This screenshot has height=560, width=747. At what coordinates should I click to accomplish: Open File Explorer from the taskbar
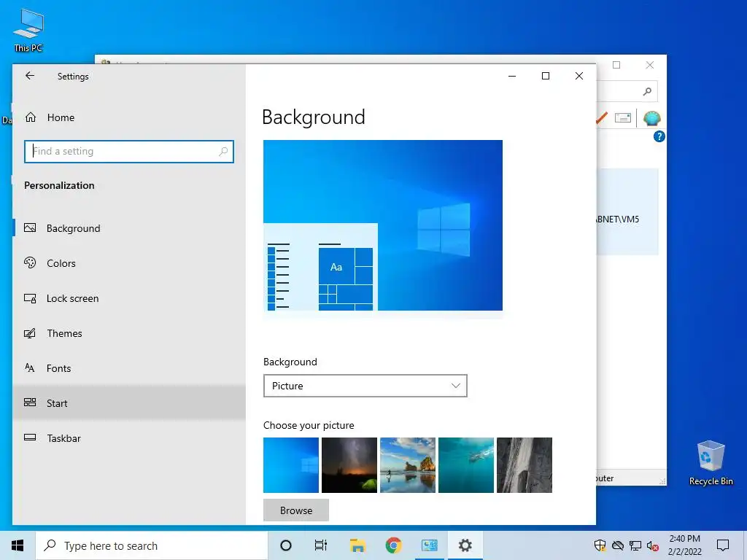(x=357, y=545)
